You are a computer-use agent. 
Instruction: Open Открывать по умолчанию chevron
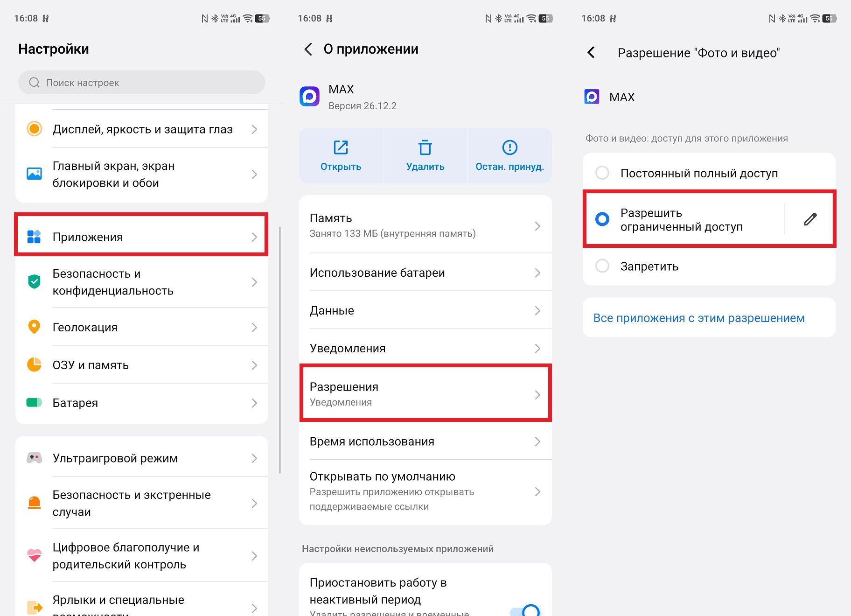(537, 491)
